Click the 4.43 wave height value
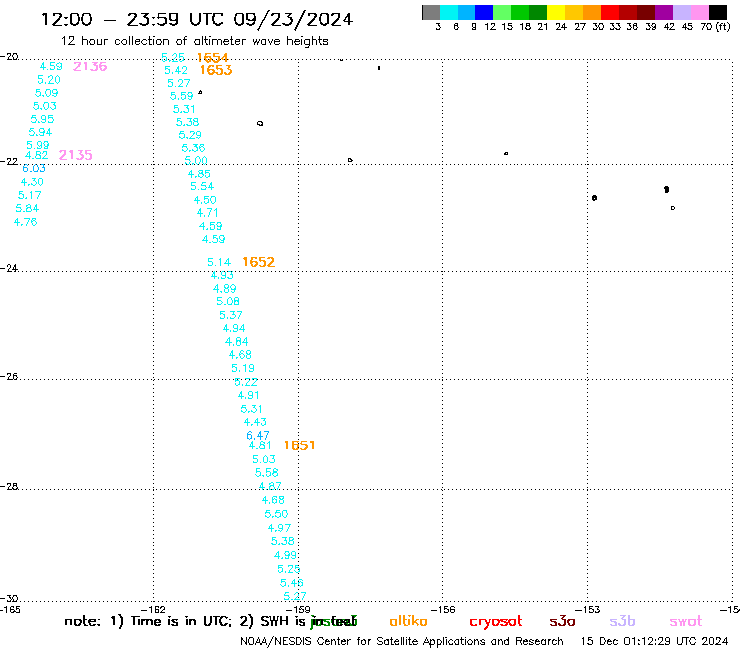The image size is (740, 650). point(255,422)
